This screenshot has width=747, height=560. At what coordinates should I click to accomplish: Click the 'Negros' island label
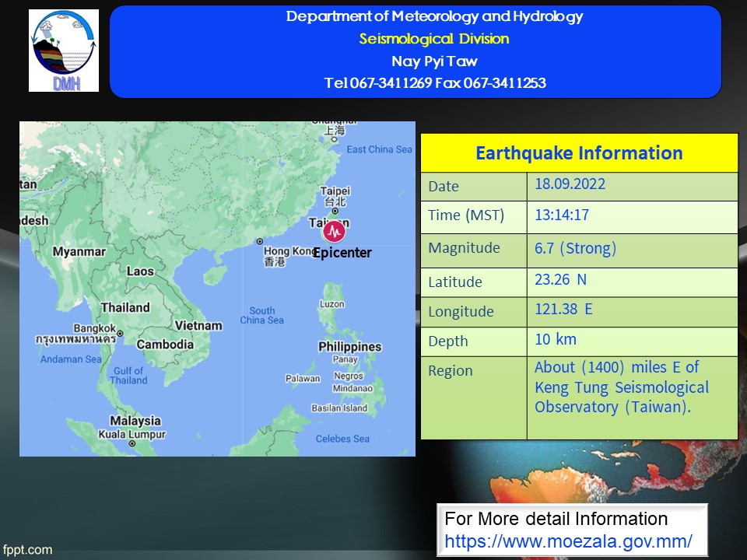(349, 376)
